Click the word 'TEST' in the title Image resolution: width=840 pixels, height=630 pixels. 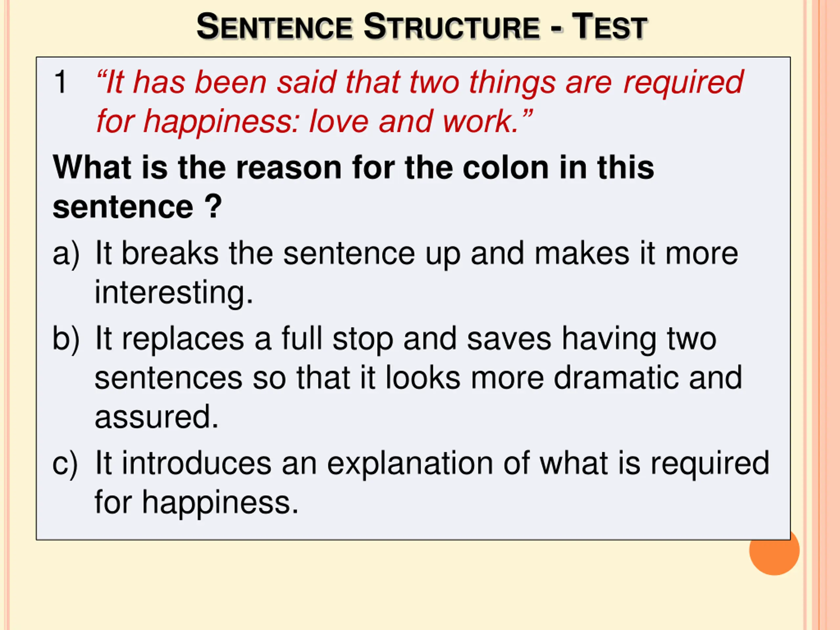point(610,27)
